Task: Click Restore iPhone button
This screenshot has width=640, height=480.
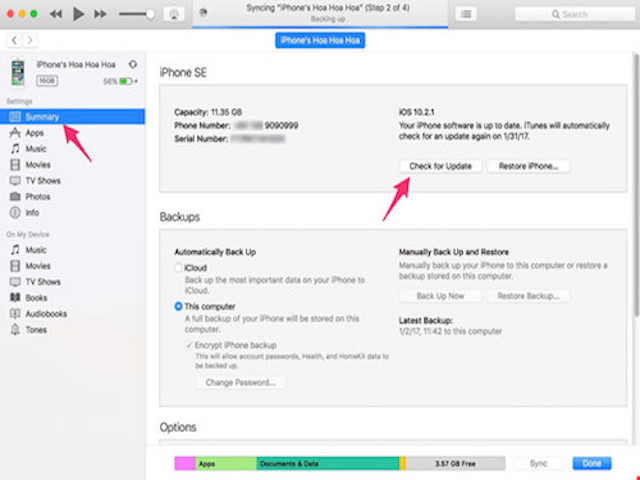Action: coord(528,166)
